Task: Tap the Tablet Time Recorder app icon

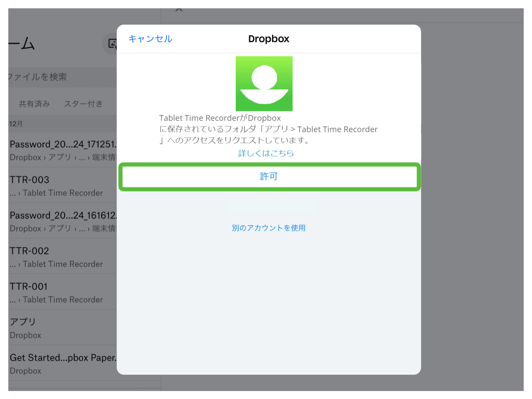Action: point(264,83)
